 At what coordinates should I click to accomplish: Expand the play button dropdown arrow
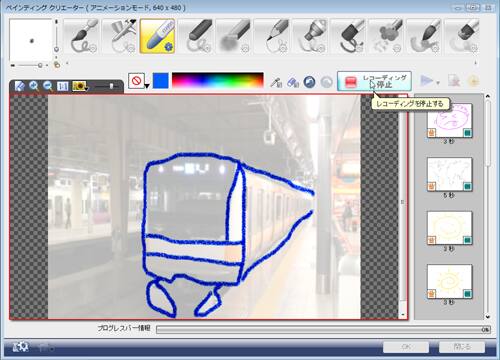438,83
